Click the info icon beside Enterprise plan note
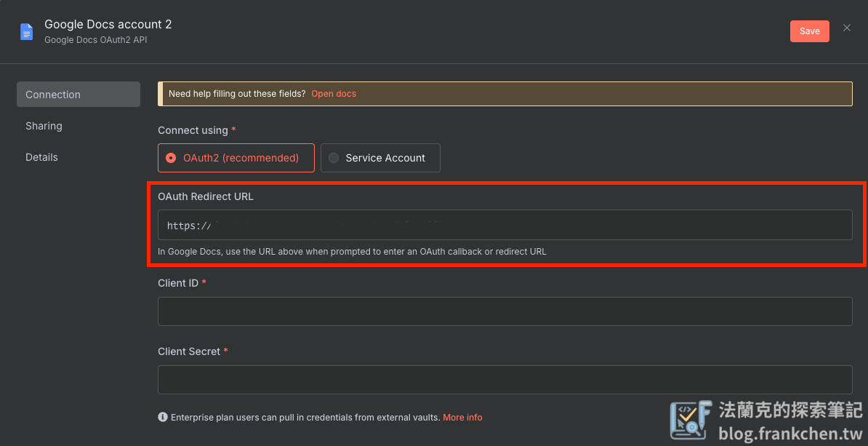 click(163, 417)
